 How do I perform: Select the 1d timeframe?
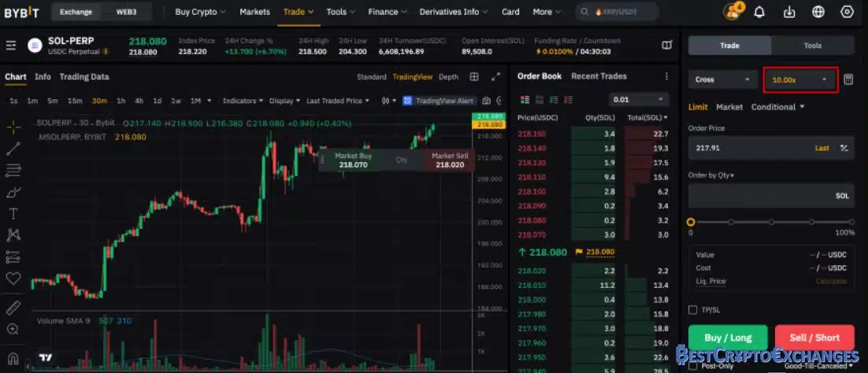pos(158,101)
